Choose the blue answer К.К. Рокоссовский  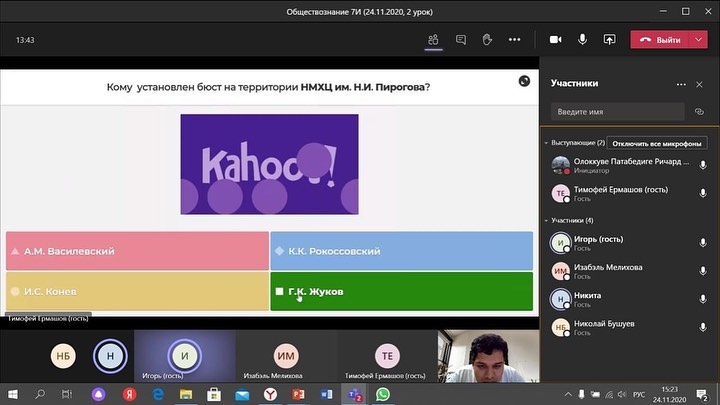tap(402, 251)
